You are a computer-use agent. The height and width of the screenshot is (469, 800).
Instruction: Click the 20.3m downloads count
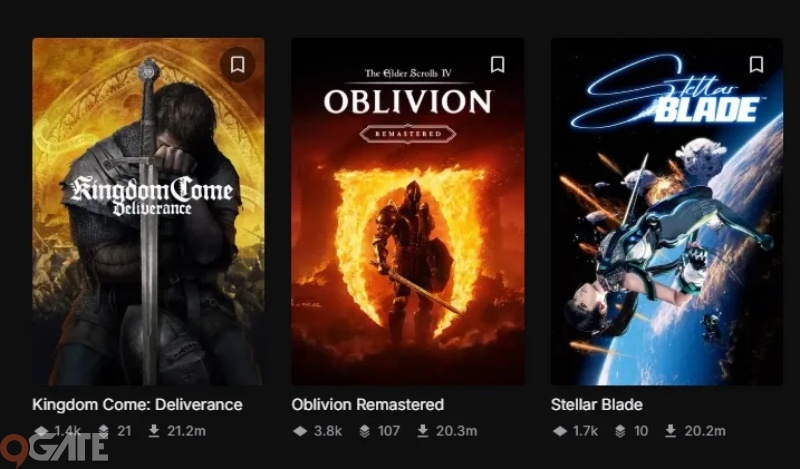[x=457, y=431]
